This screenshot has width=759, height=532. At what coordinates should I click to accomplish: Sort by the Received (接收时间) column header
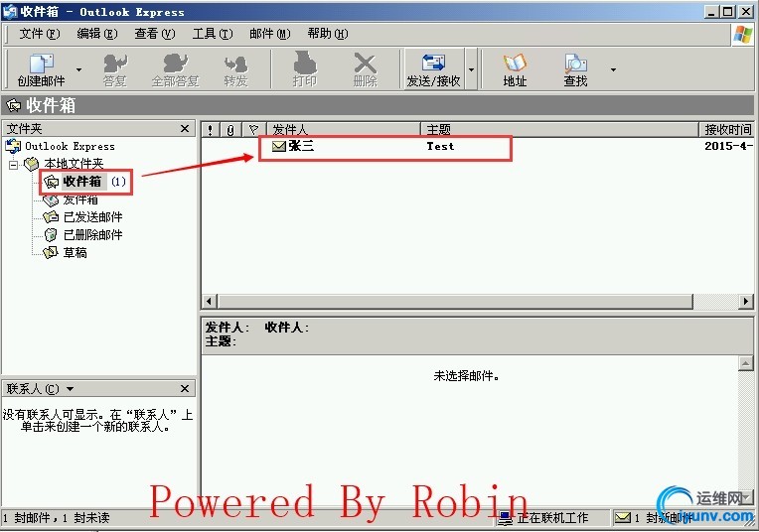click(x=726, y=129)
